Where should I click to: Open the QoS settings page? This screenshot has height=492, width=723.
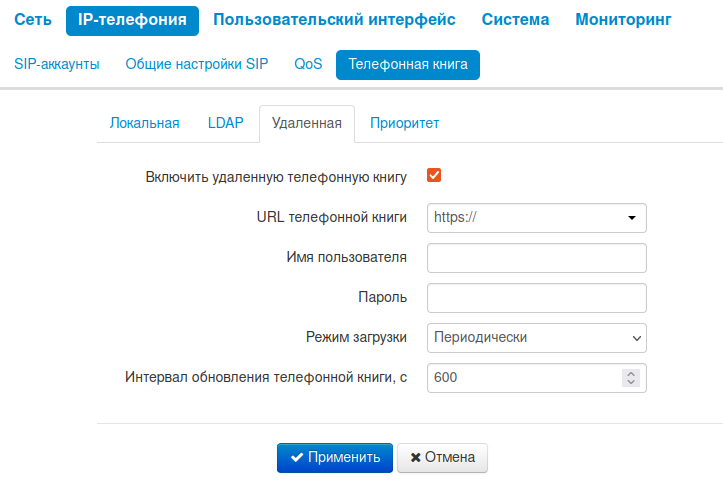point(308,65)
